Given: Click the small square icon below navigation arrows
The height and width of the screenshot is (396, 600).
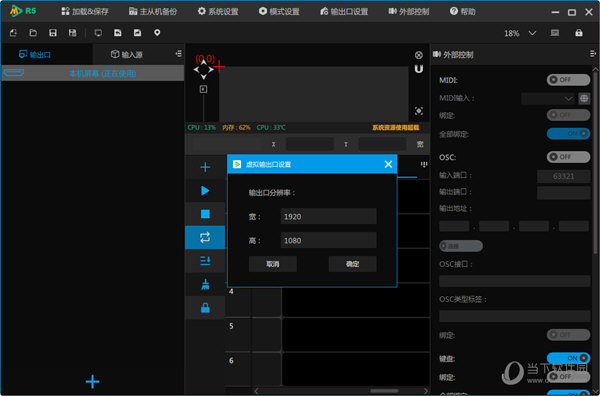Looking at the screenshot, I should 204,89.
